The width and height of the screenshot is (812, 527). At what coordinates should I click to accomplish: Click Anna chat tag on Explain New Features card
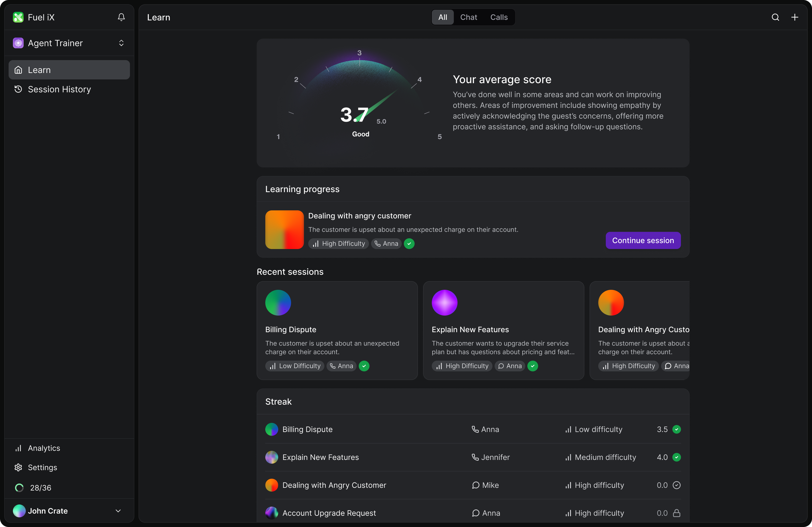510,366
